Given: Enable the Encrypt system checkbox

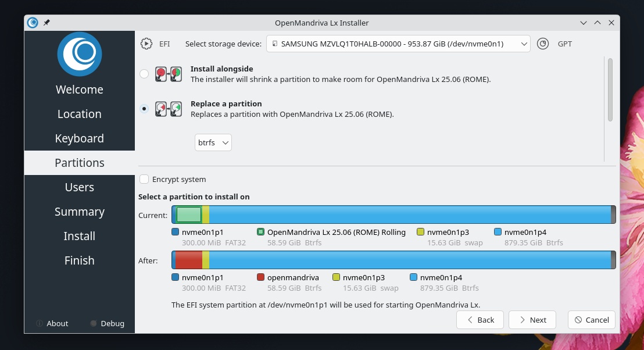Looking at the screenshot, I should [x=144, y=179].
